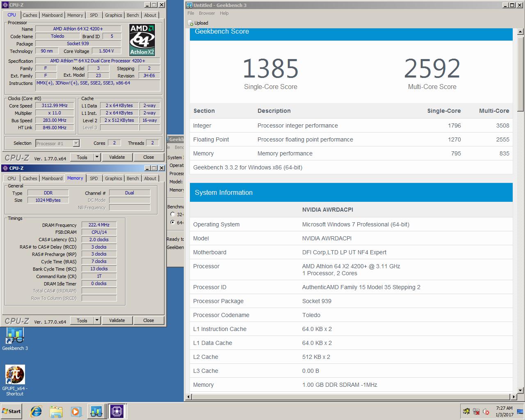Screen dimensions: 525x420
Task: Click the Geekbench scroll up arrow
Action: 520,32
